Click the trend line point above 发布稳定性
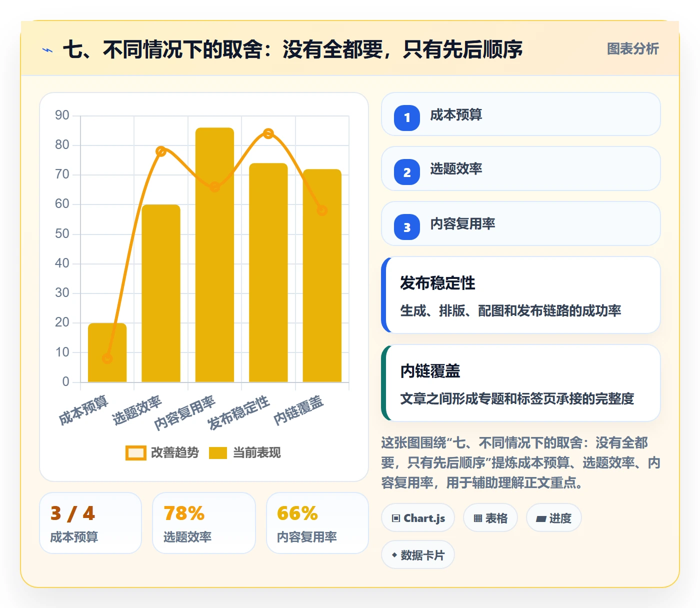Viewport: 700px width, 608px height. [x=268, y=133]
